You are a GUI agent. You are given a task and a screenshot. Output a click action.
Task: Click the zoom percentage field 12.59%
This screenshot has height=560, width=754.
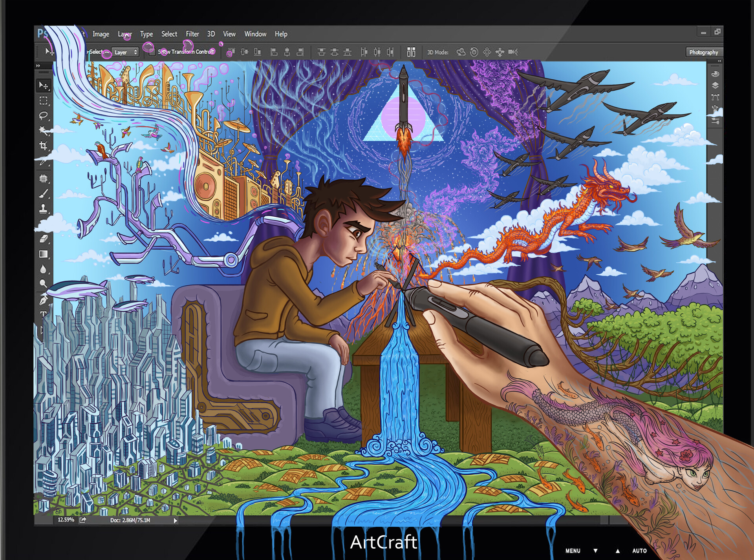[66, 520]
